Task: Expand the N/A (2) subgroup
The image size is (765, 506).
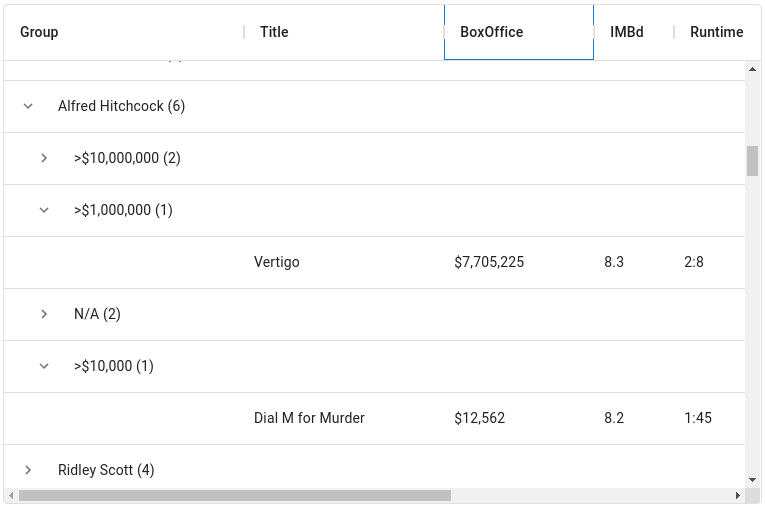Action: pyautogui.click(x=44, y=314)
